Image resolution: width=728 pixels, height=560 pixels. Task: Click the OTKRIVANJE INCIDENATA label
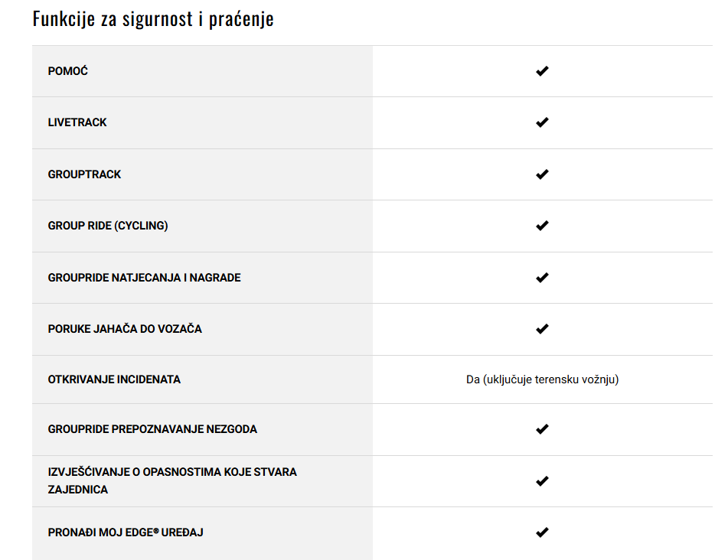[114, 379]
